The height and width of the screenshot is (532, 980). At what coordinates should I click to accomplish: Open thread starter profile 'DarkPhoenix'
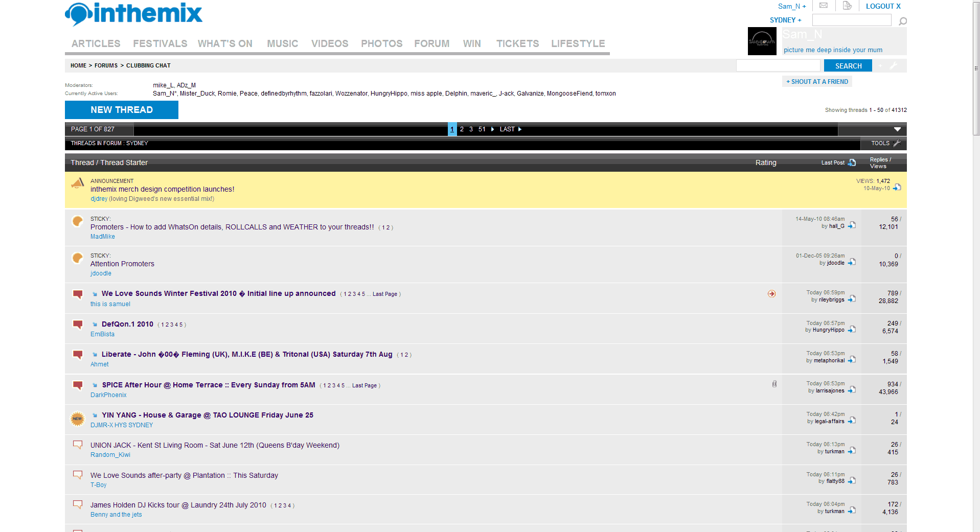click(108, 395)
